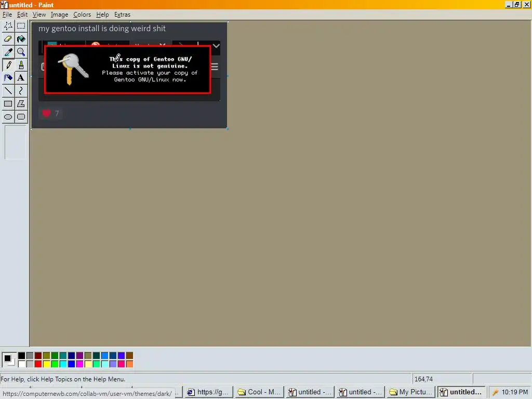Open the Colors menu
This screenshot has width=532, height=399.
pyautogui.click(x=82, y=15)
